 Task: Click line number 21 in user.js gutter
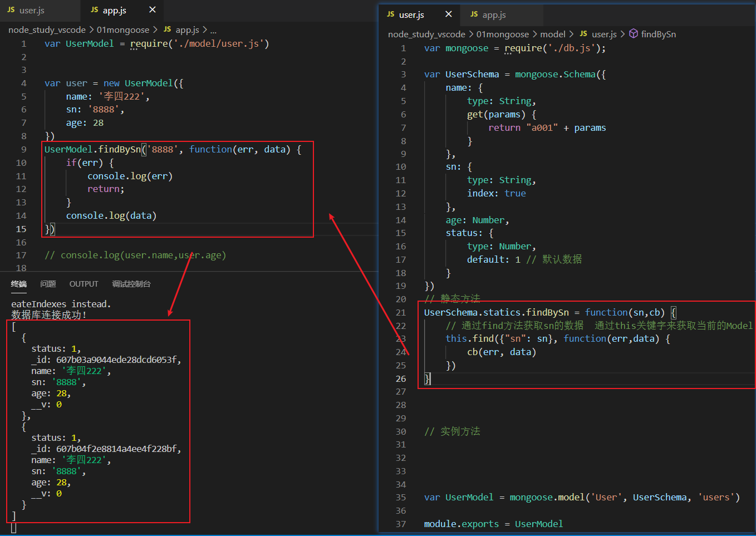pos(401,312)
